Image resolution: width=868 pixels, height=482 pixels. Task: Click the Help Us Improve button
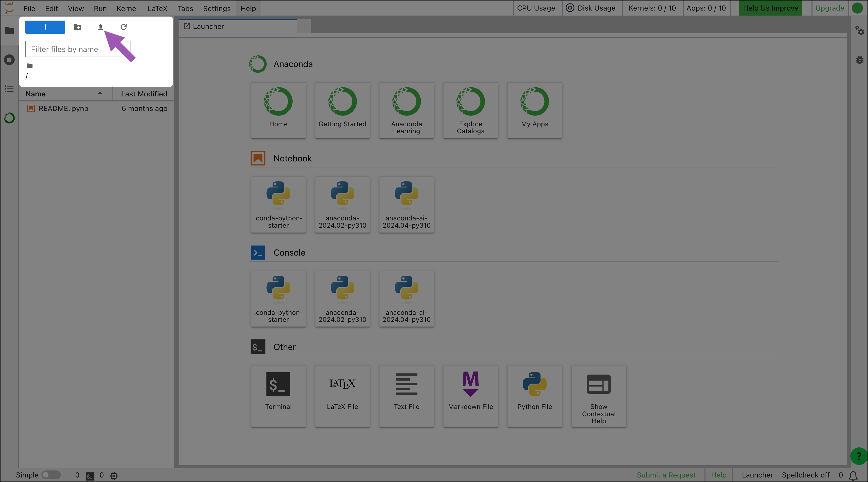[x=770, y=8]
